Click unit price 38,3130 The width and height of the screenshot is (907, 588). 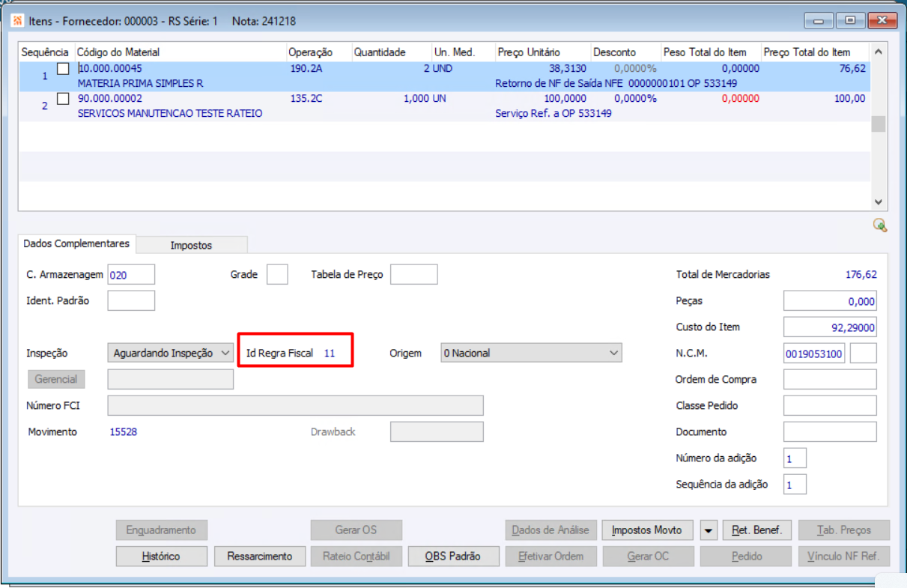coord(568,69)
